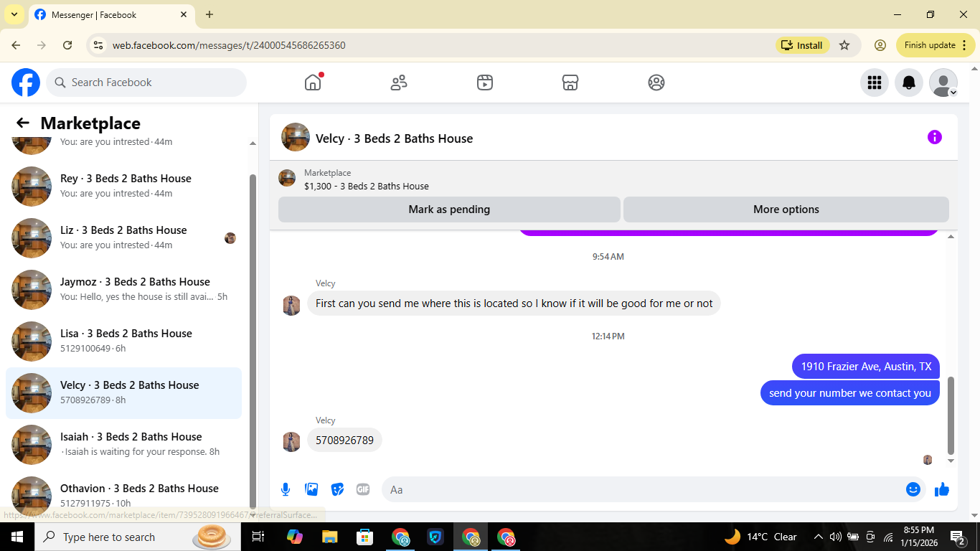
Task: Choose a GIF icon
Action: [x=363, y=489]
